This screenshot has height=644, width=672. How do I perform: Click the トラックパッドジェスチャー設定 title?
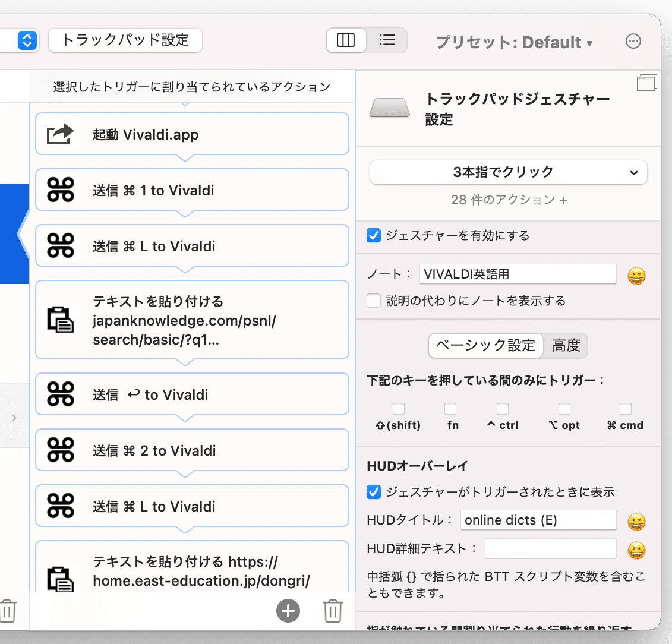tap(518, 109)
